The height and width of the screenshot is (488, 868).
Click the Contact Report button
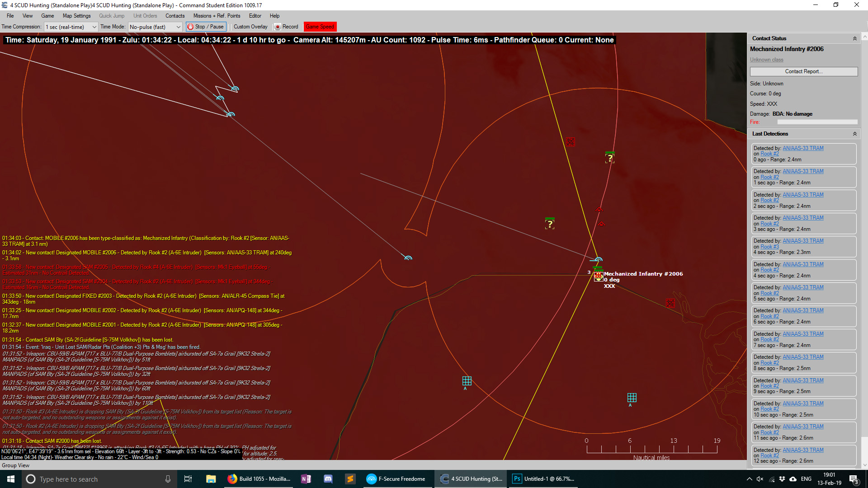pos(803,71)
